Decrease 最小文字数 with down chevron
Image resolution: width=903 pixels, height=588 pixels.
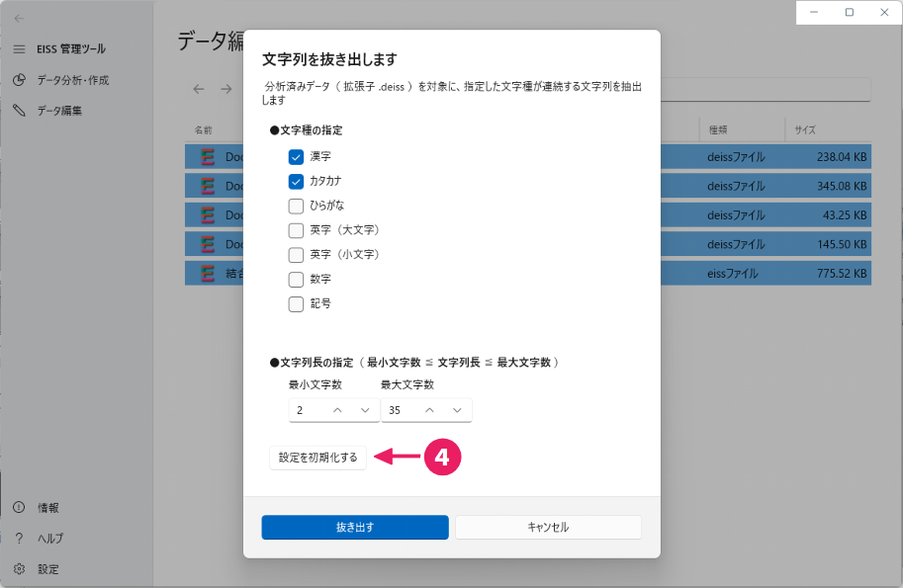[x=365, y=410]
